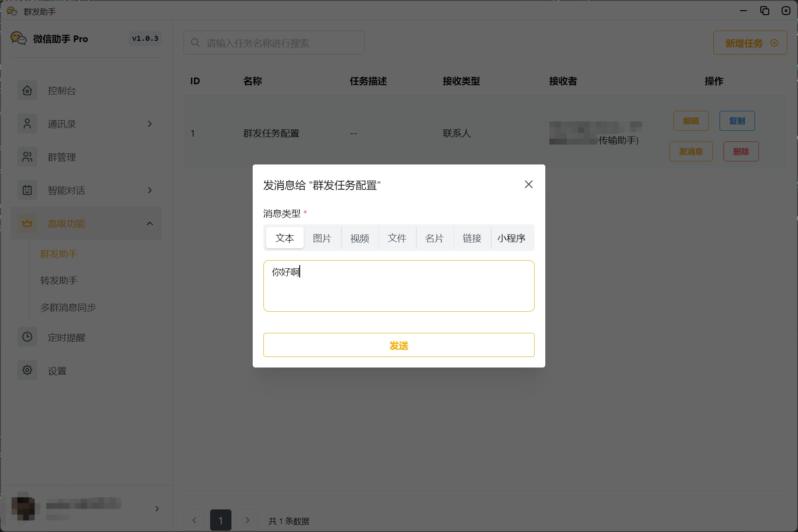798x532 pixels.
Task: Open 转发助手 from the sidebar
Action: tap(59, 280)
